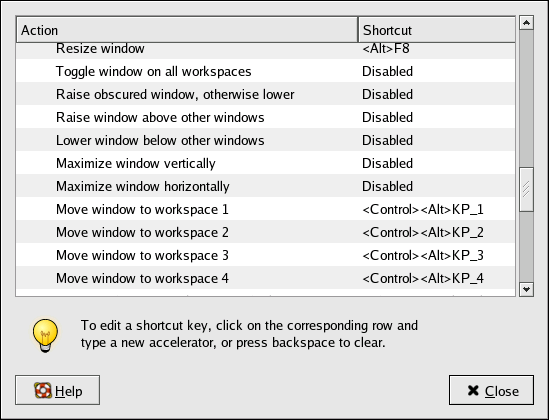
Task: Select Raise window above other windows row
Action: (265, 117)
